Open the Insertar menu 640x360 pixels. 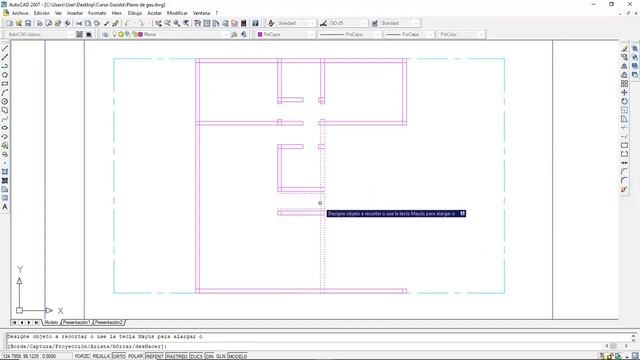pos(75,13)
